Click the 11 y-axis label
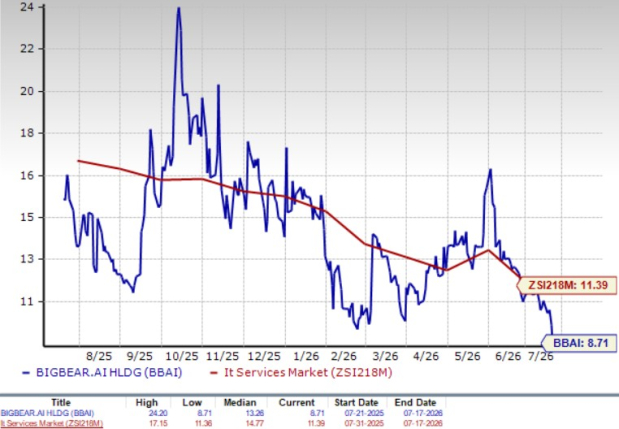 point(28,302)
